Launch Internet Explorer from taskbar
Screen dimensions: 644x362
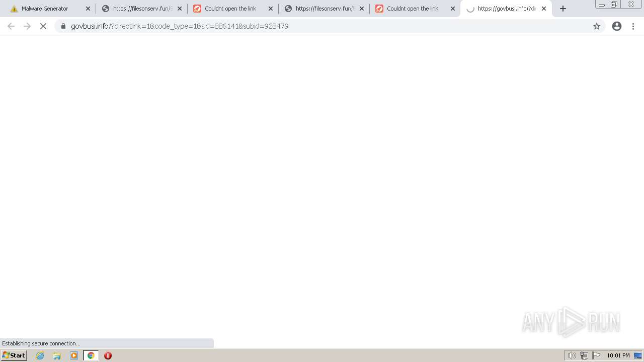(40, 355)
